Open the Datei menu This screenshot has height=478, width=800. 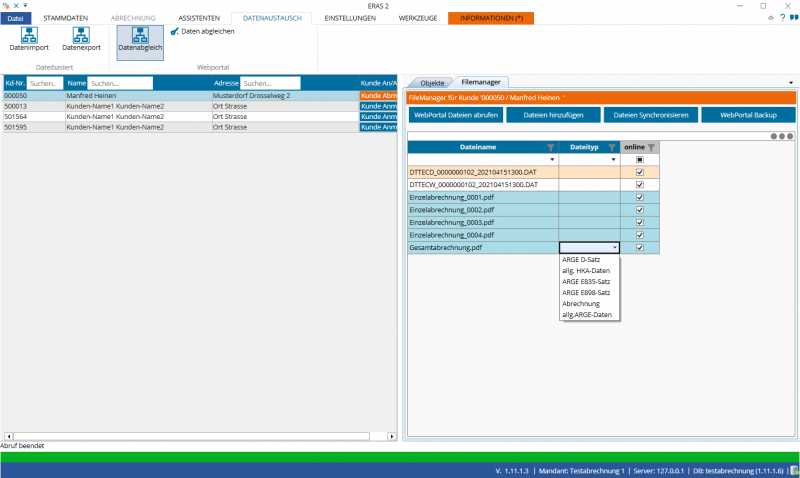pos(15,18)
